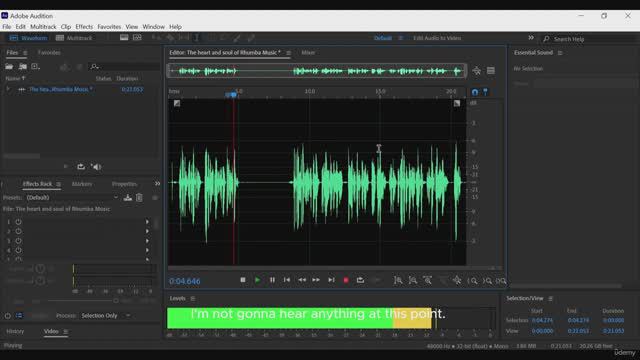Open the Window menu

(153, 27)
